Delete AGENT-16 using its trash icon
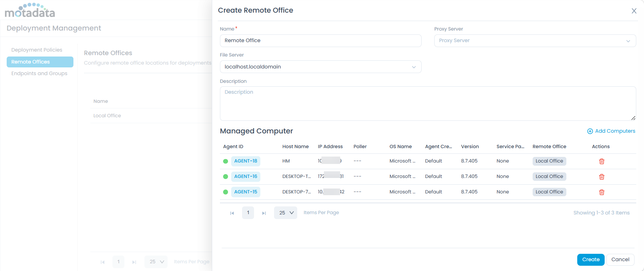This screenshot has height=271, width=644. click(601, 177)
